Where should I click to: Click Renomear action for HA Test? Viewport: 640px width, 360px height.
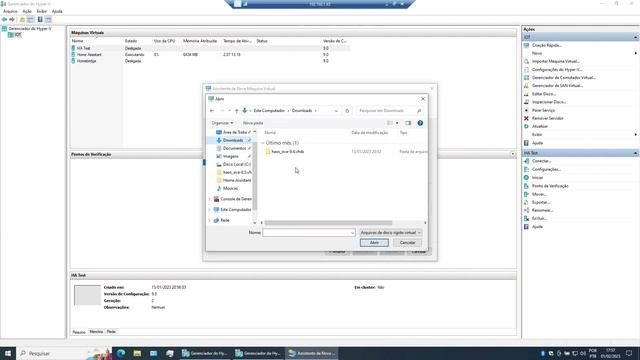[x=542, y=210]
